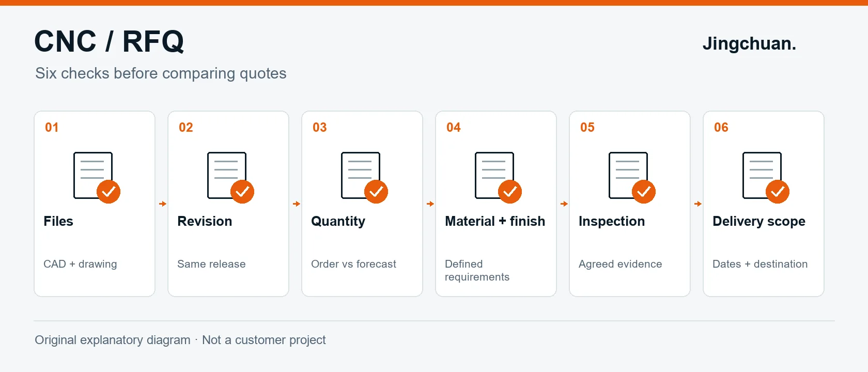Click the 'Defined requirements' description
The height and width of the screenshot is (372, 868).
pyautogui.click(x=477, y=270)
